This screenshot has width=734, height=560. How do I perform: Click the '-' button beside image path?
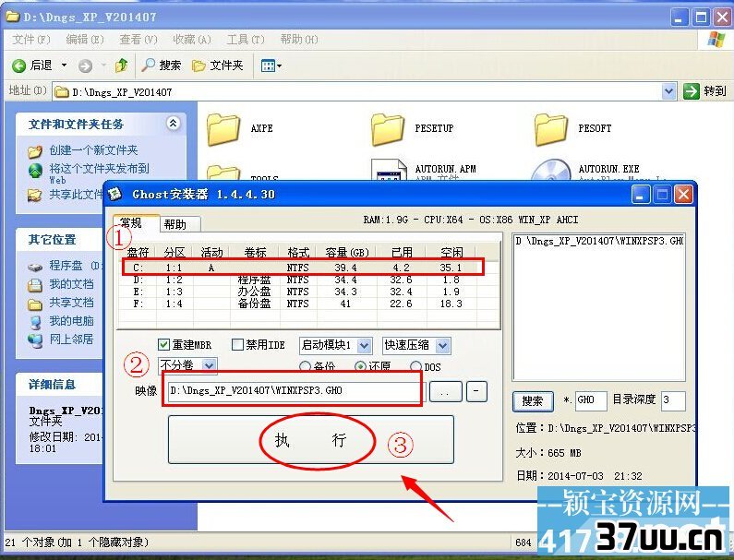tap(476, 392)
